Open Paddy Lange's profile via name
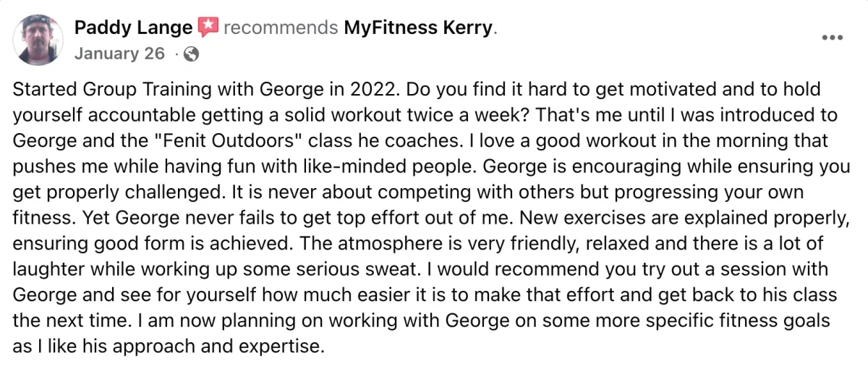This screenshot has width=868, height=369. point(134,28)
